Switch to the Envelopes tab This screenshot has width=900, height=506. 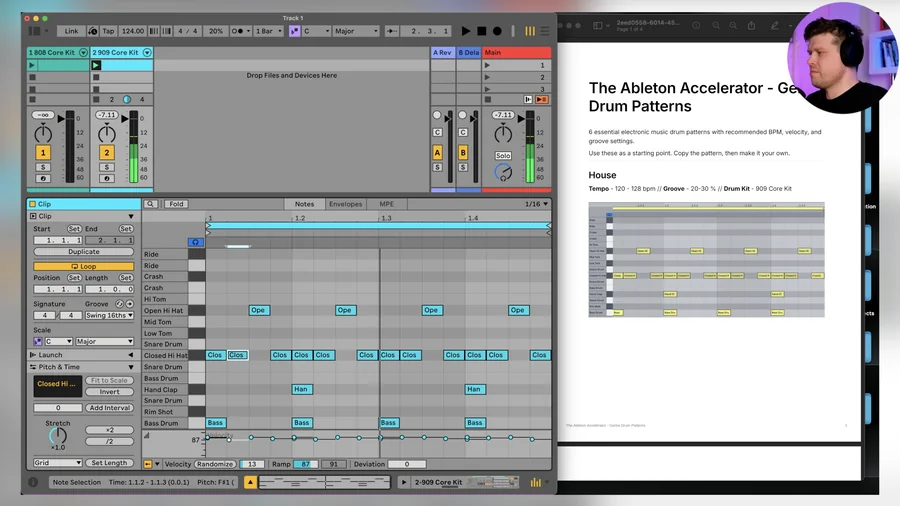[346, 204]
